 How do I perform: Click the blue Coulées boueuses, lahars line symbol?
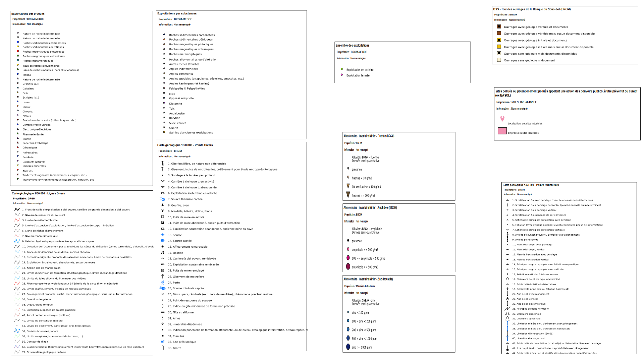click(17, 331)
